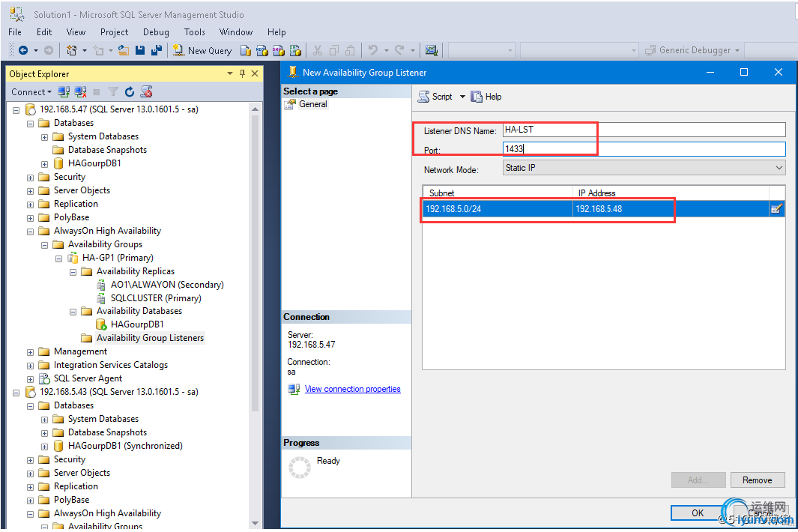Click the Paste toolbar icon
The image size is (798, 532).
[x=350, y=50]
